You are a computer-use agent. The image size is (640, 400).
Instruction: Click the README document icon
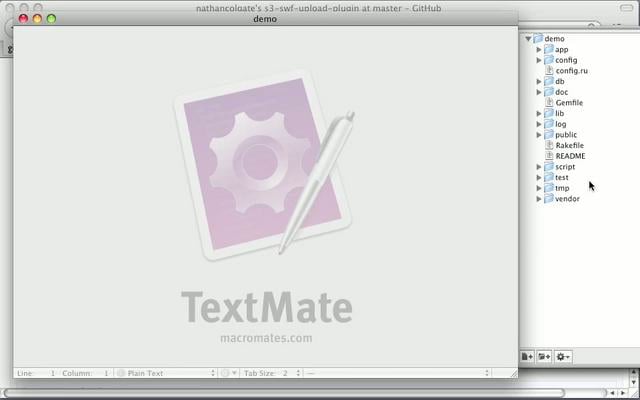pos(549,156)
